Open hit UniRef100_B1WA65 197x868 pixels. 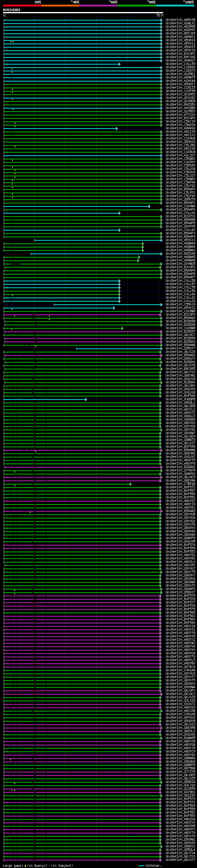point(180,739)
